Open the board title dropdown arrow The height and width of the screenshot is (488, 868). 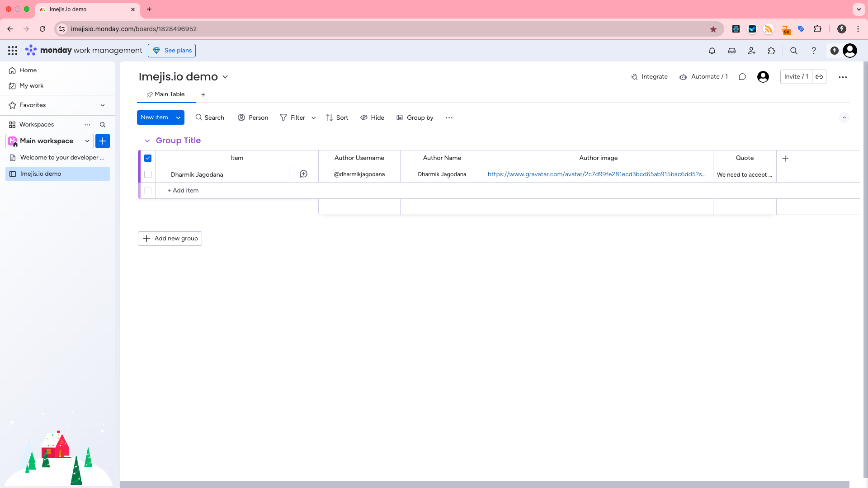(225, 77)
